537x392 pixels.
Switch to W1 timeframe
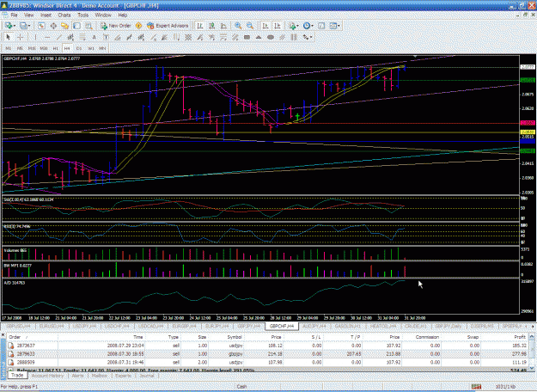(x=91, y=48)
